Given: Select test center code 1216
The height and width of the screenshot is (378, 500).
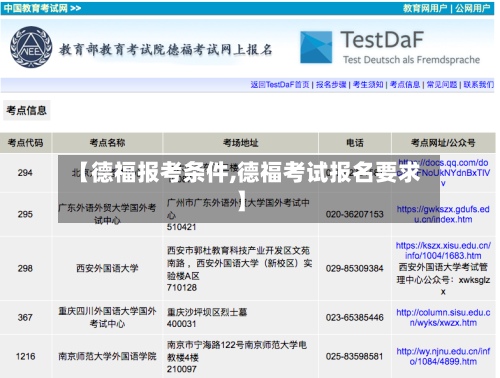Looking at the screenshot, I should point(25,356).
